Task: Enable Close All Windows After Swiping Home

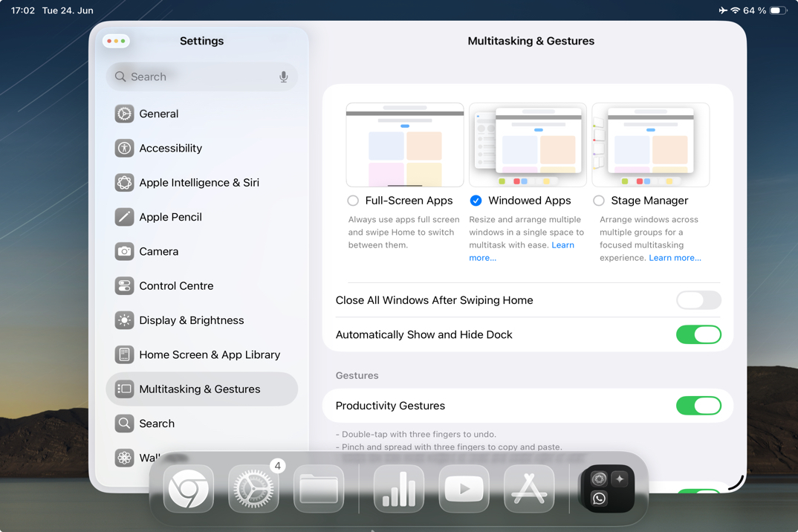Action: tap(698, 300)
